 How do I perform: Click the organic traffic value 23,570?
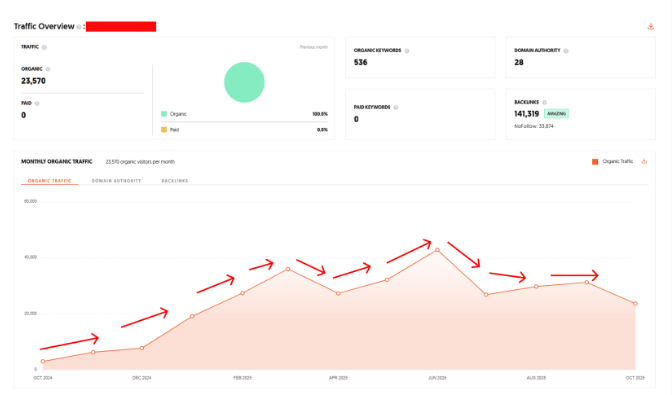[33, 81]
